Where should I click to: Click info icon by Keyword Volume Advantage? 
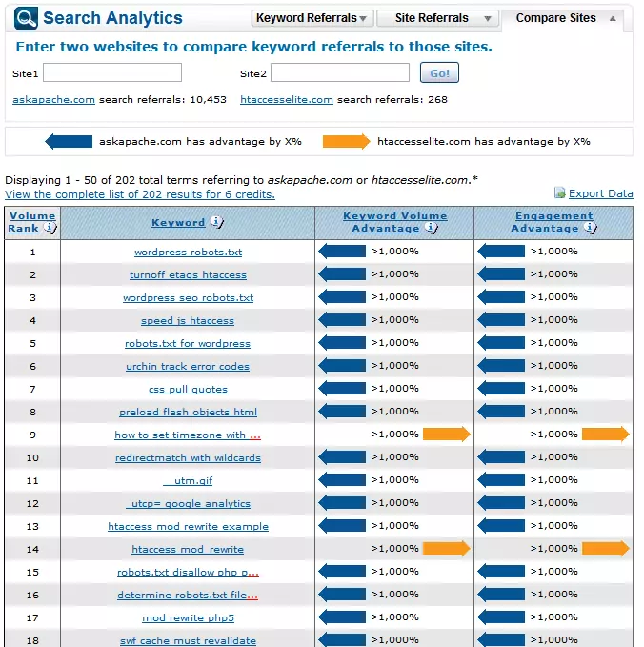[x=431, y=229]
